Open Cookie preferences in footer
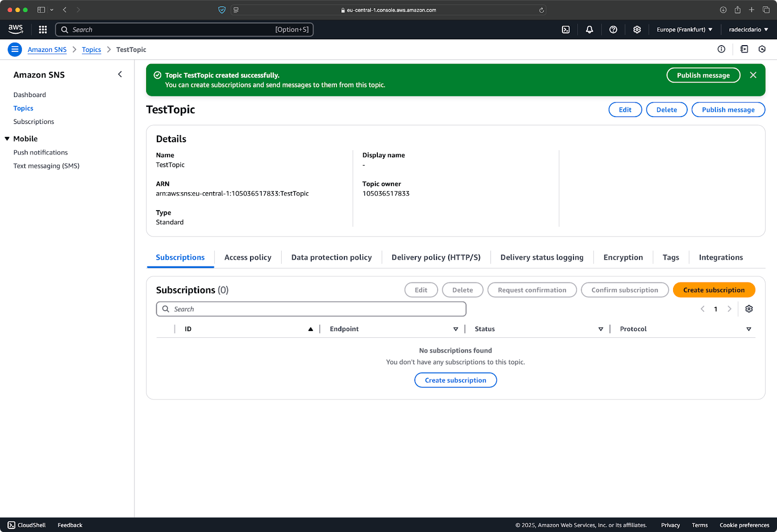The image size is (777, 532). click(744, 525)
